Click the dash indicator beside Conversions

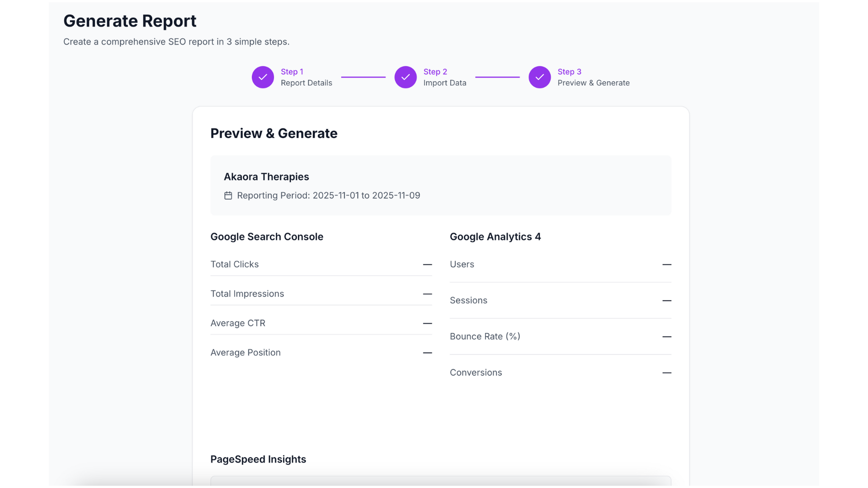(667, 373)
